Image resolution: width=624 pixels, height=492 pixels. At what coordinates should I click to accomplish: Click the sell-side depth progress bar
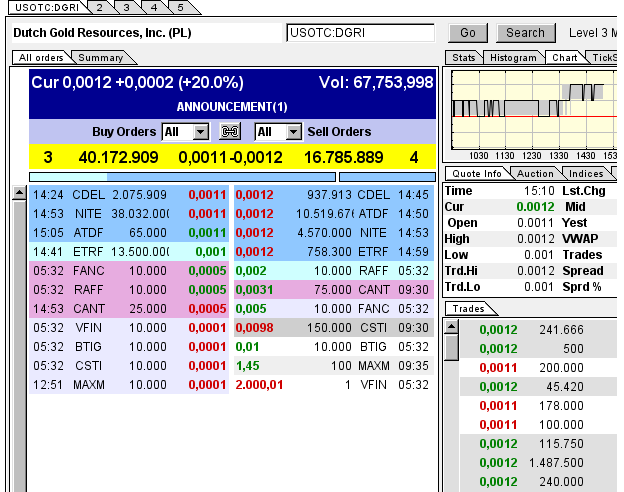[387, 177]
